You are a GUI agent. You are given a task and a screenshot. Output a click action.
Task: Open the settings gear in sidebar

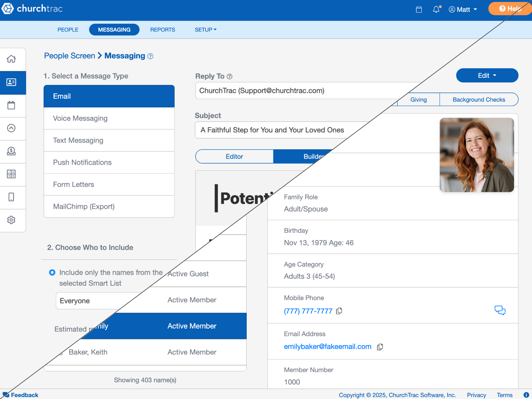[x=11, y=220]
